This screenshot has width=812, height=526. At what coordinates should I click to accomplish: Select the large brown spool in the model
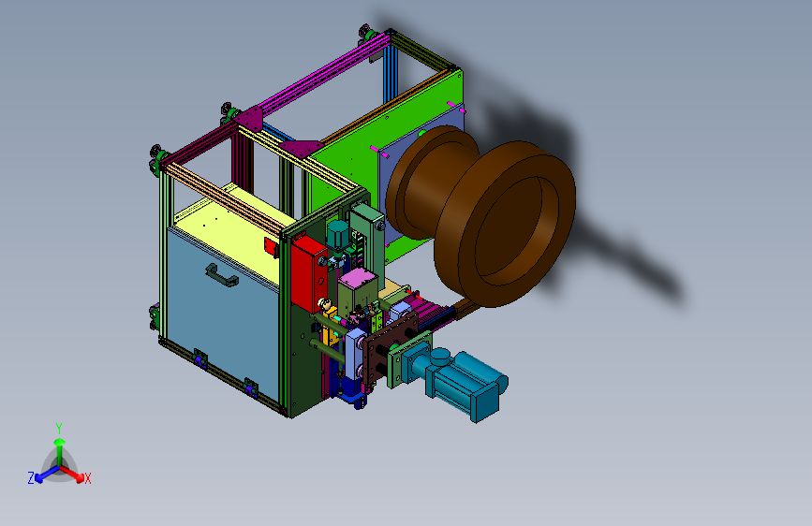click(x=480, y=215)
